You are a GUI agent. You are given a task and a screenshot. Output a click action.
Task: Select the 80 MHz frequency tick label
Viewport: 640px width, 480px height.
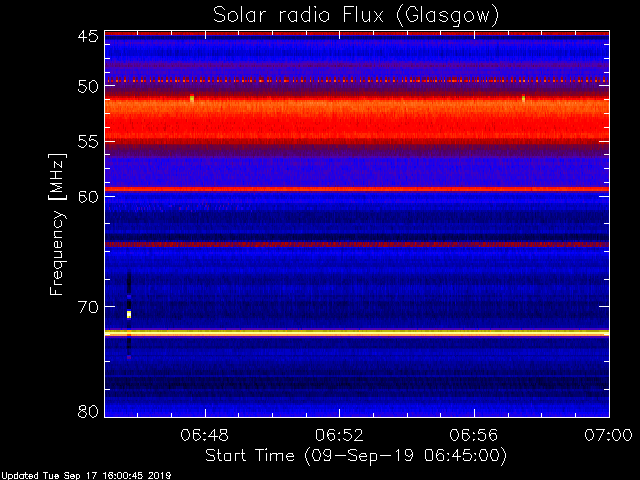pos(88,411)
